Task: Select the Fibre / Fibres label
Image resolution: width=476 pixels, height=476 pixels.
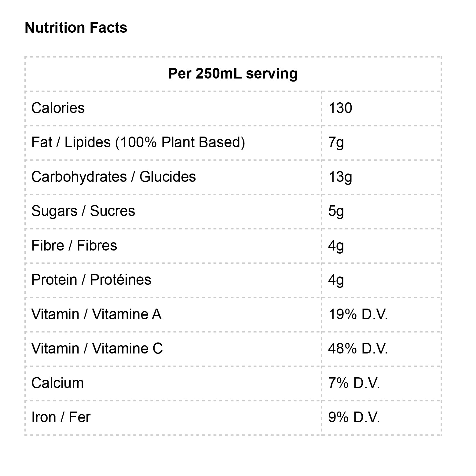Action: coord(74,246)
